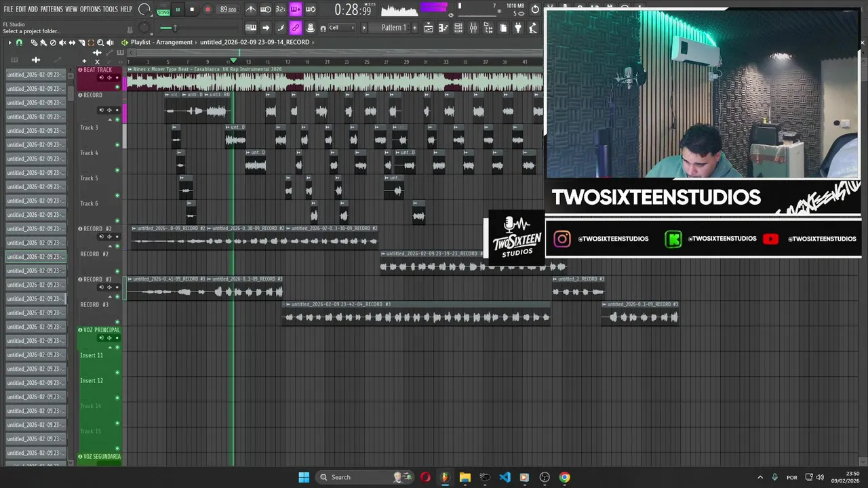Toggle the magnet snap icon in playlist
Viewport: 868px width, 488px height.
coord(19,43)
